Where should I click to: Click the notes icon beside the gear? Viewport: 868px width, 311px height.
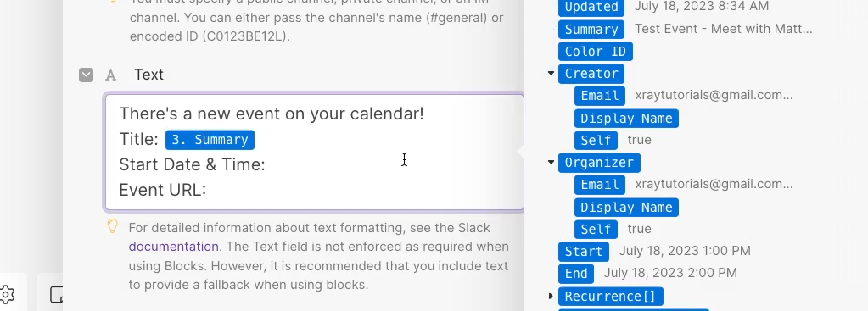(57, 294)
